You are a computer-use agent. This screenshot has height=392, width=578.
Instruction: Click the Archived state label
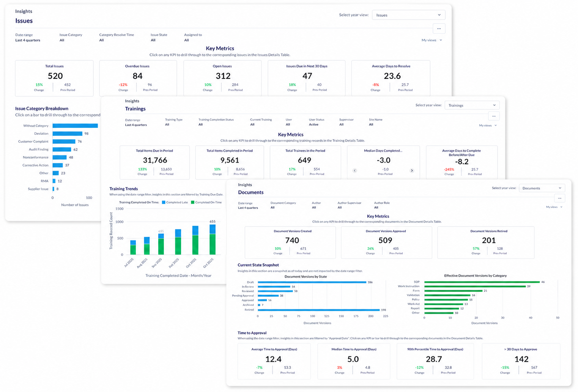pyautogui.click(x=248, y=305)
